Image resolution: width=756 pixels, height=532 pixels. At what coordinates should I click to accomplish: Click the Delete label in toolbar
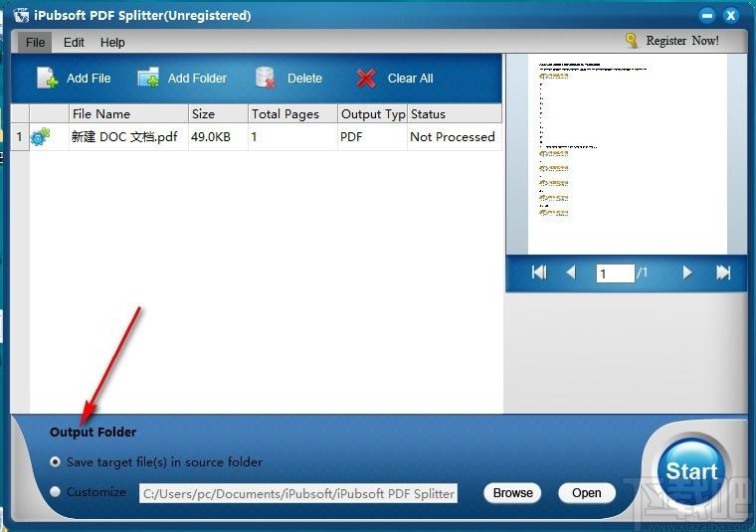coord(304,79)
